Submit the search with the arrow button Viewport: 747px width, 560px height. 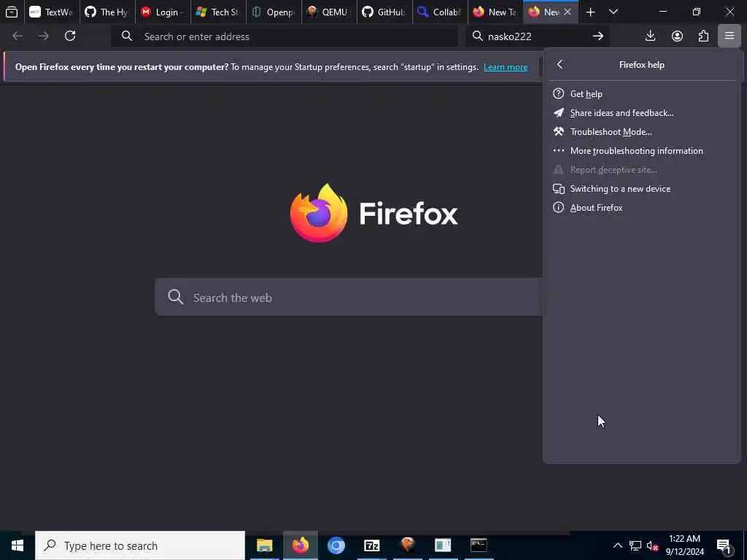tap(598, 36)
